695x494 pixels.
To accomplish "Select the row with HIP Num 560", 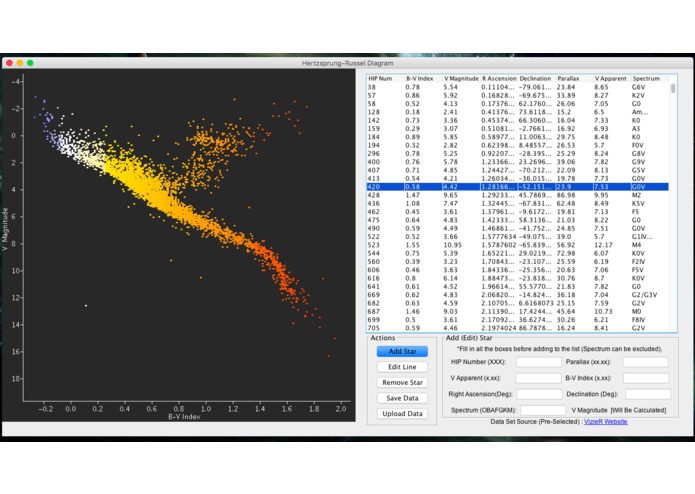I will [x=518, y=261].
